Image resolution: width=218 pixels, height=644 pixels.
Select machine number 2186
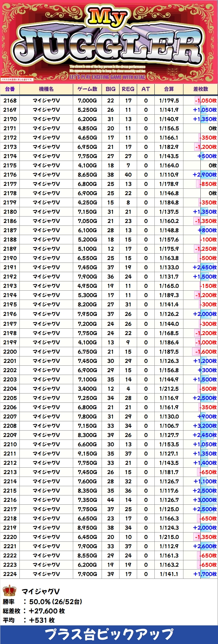point(10,221)
